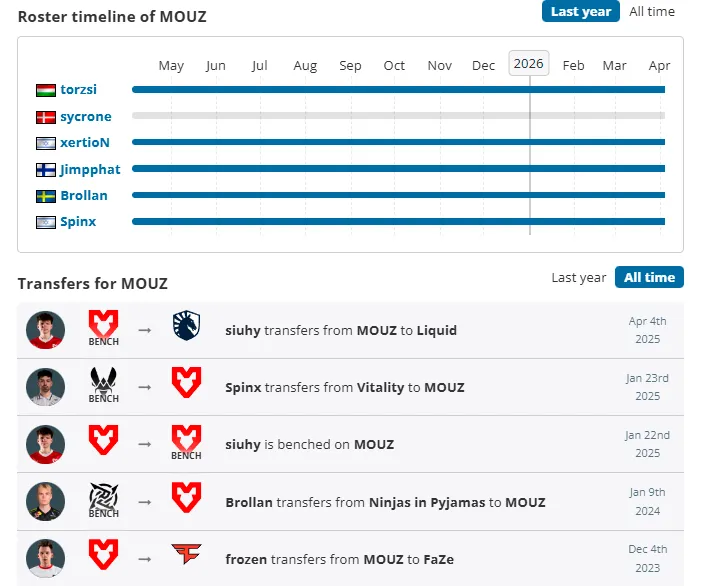Click the Jan 9th 2024 transfer date

[647, 501]
